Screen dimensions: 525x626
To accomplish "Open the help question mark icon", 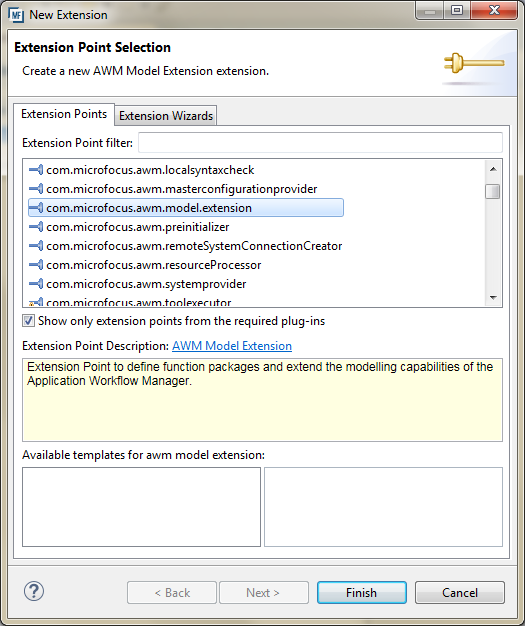I will (34, 591).
